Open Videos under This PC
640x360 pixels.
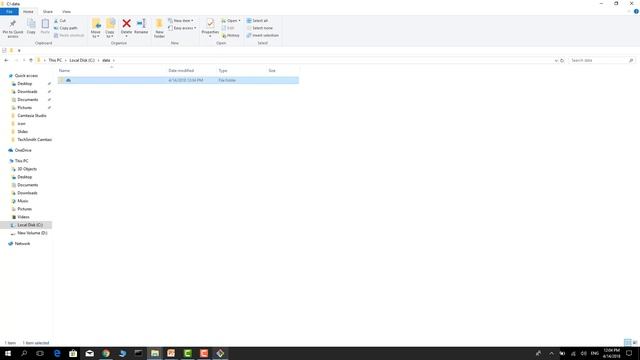point(23,217)
